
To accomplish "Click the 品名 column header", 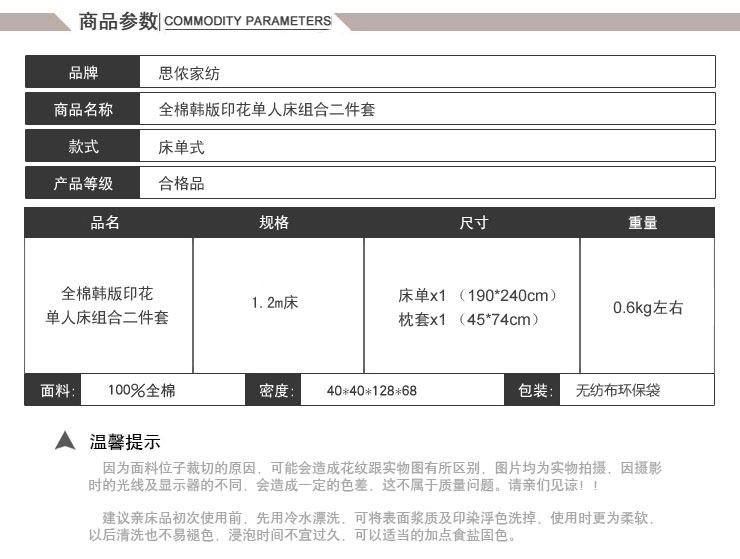I will point(106,223).
